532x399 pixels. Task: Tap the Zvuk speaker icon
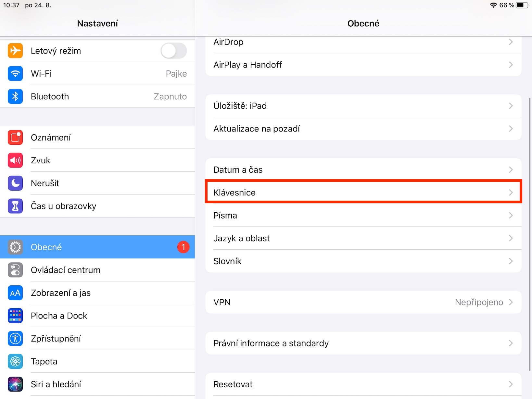(15, 160)
